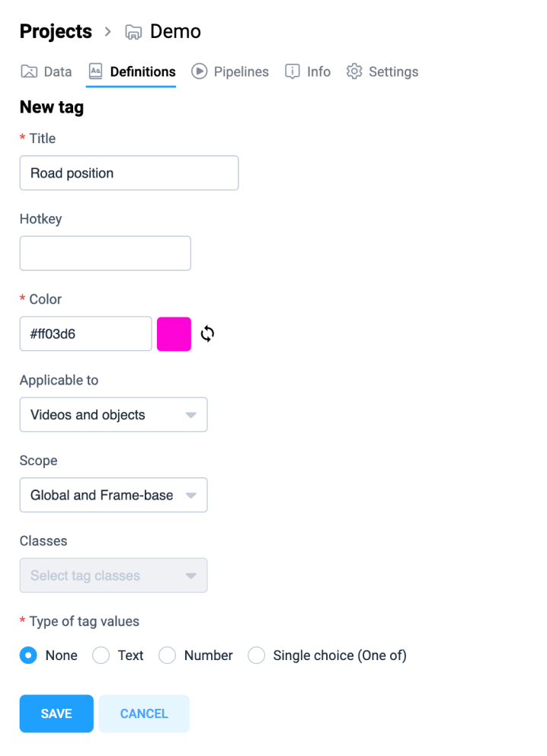Choose the Number radio option
The width and height of the screenshot is (547, 756).
click(167, 656)
